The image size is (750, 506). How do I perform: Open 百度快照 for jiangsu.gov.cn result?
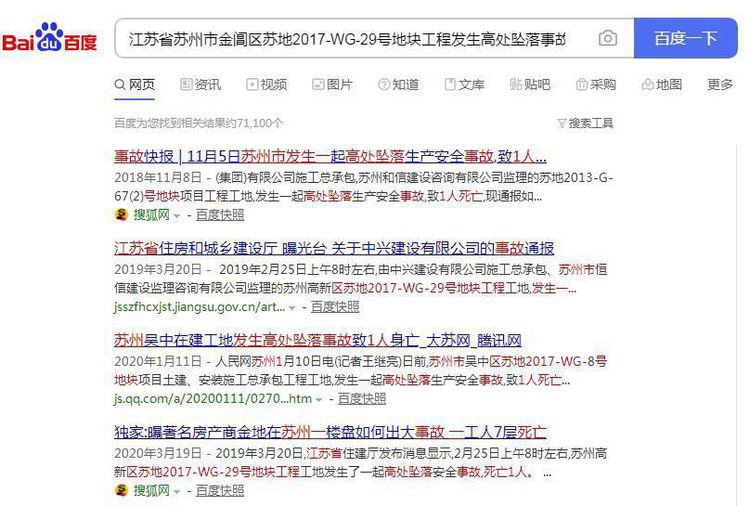(335, 307)
